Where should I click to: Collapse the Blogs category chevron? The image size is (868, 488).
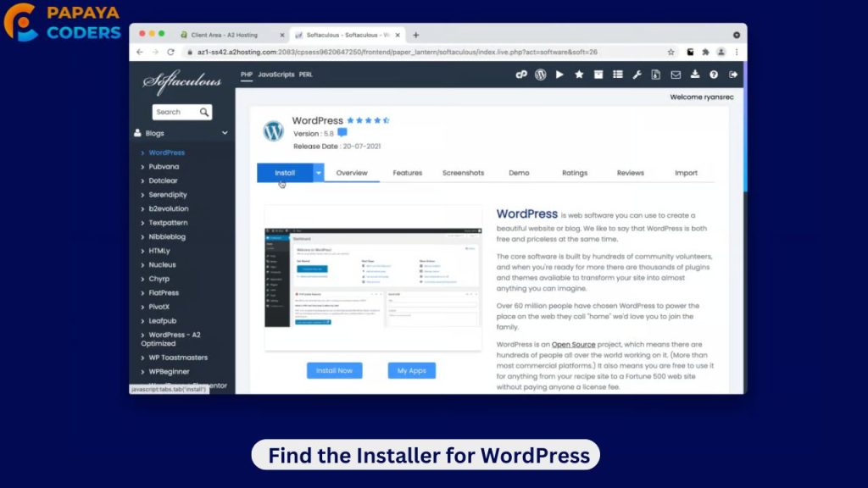pos(225,133)
